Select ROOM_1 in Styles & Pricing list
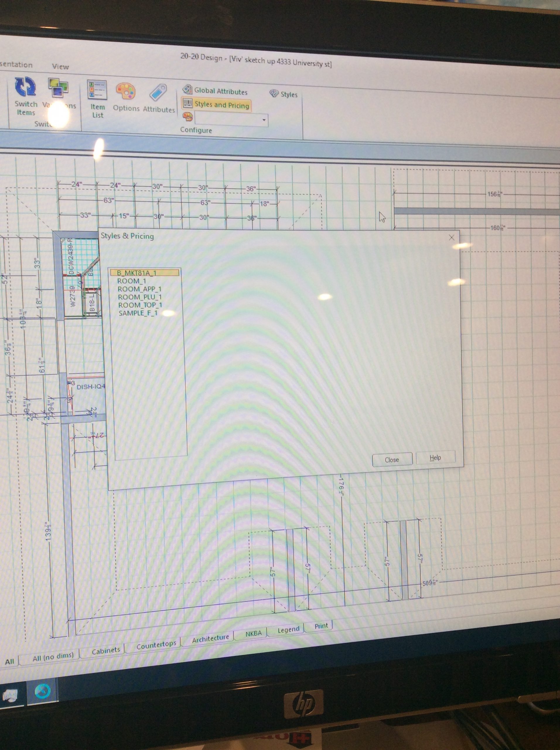 pyautogui.click(x=132, y=281)
